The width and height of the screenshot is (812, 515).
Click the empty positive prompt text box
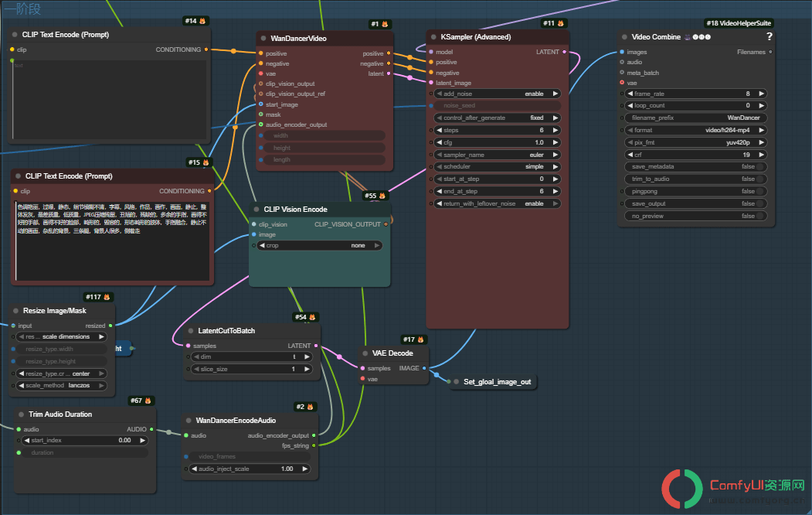[x=109, y=100]
